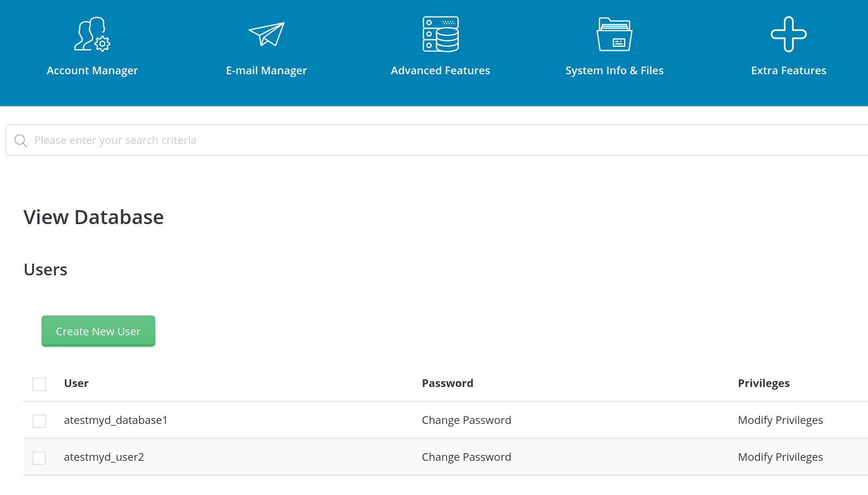Check the box for atestmyd_user2

tap(39, 458)
